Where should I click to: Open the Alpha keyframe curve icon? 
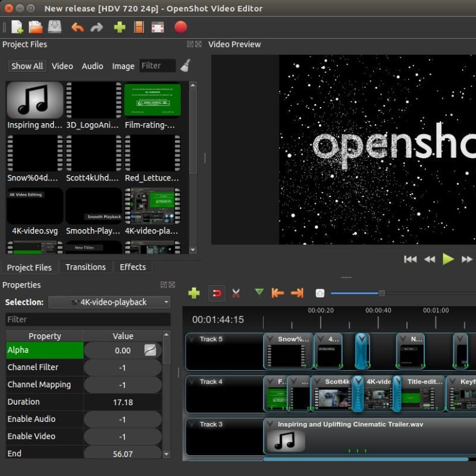(151, 350)
